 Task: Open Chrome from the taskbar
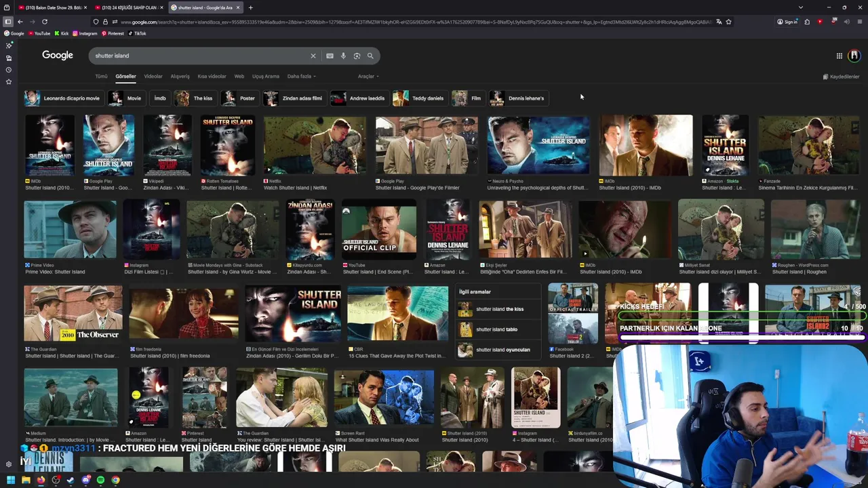coord(115,480)
